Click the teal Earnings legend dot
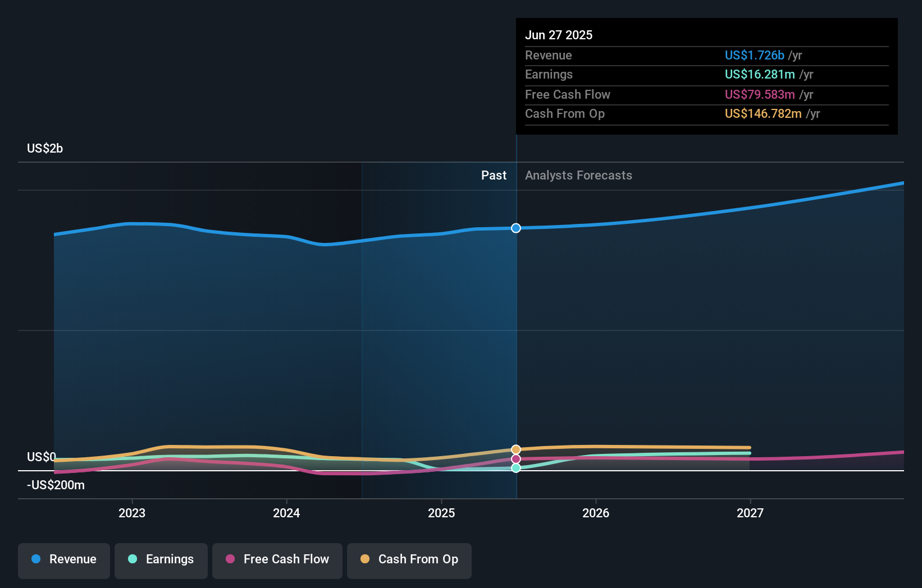This screenshot has width=922, height=588. [133, 559]
